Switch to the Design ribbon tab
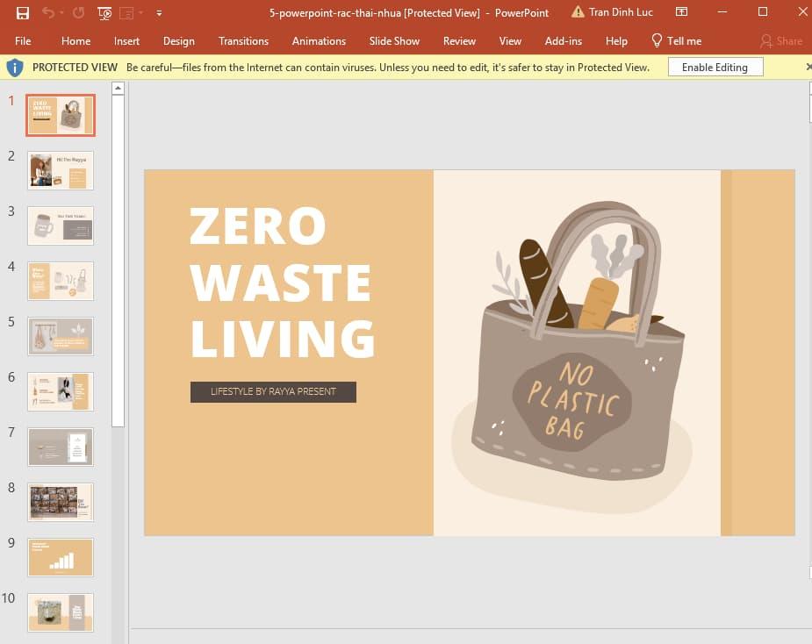The image size is (812, 644). click(x=179, y=40)
